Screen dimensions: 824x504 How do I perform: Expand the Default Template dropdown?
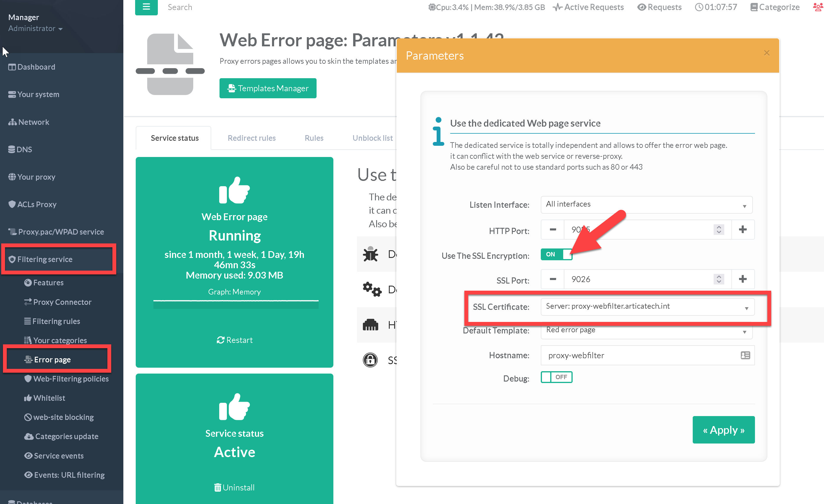(646, 331)
